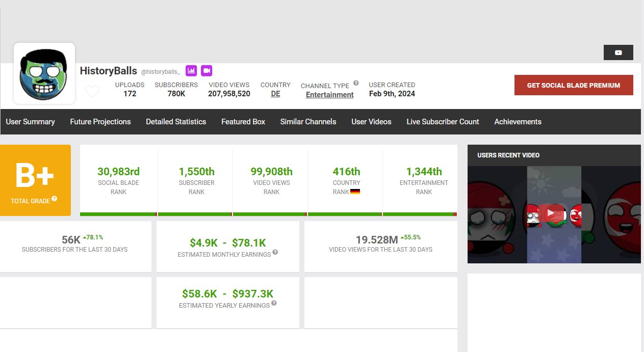Open the Future Projections tab
Image resolution: width=644 pixels, height=352 pixels.
click(x=100, y=122)
